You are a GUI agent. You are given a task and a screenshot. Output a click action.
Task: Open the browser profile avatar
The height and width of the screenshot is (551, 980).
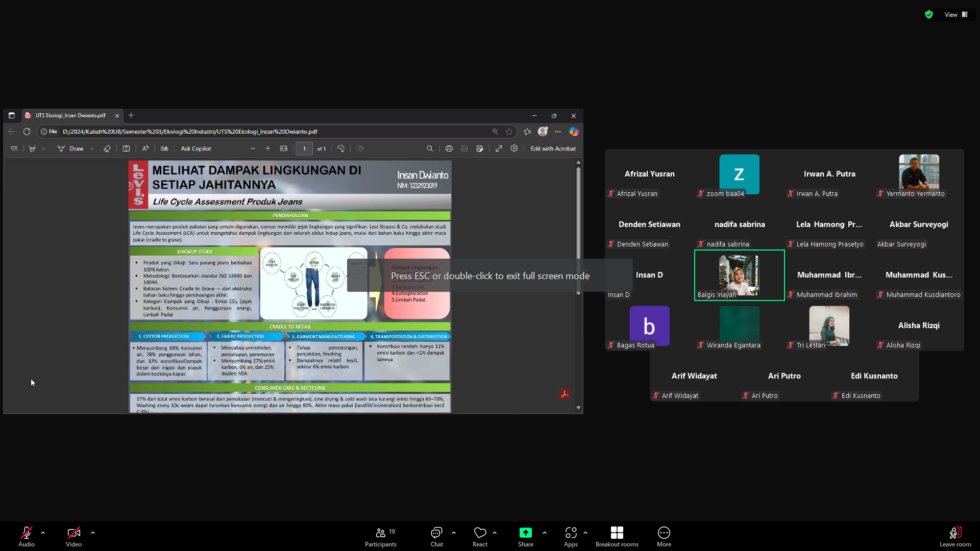[543, 132]
